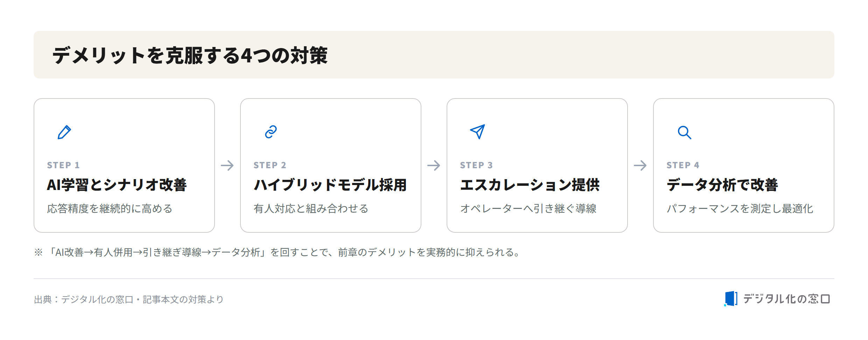Click the arrow between STEP 1 and STEP 2

pos(227,165)
